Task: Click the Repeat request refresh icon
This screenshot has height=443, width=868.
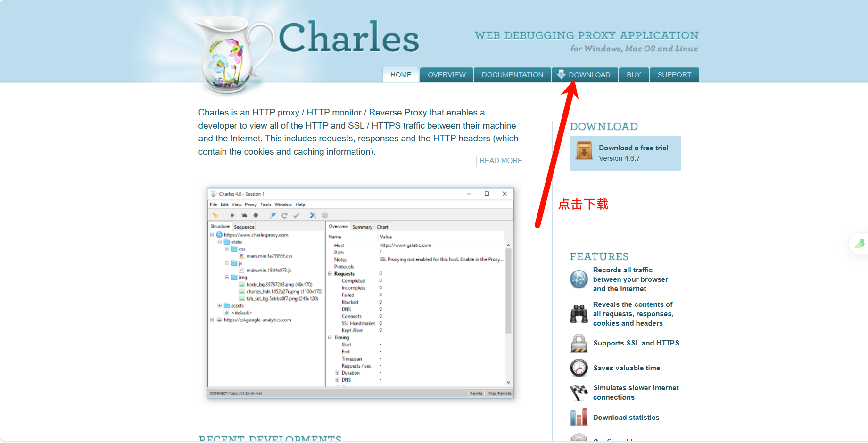Action: point(284,215)
